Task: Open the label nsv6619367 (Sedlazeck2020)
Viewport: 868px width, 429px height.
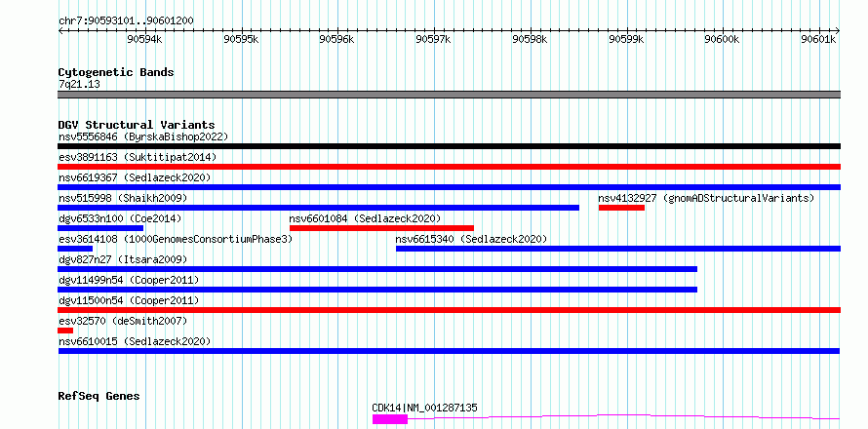Action: tap(135, 177)
